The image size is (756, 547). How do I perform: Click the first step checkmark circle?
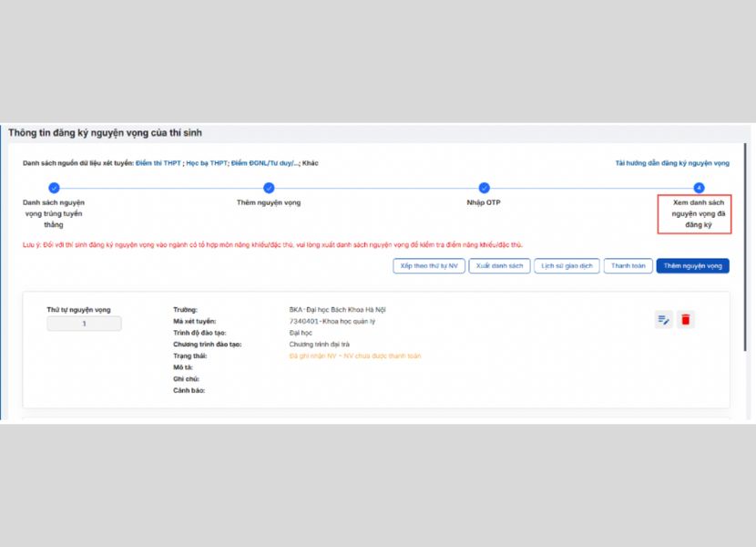(x=54, y=188)
